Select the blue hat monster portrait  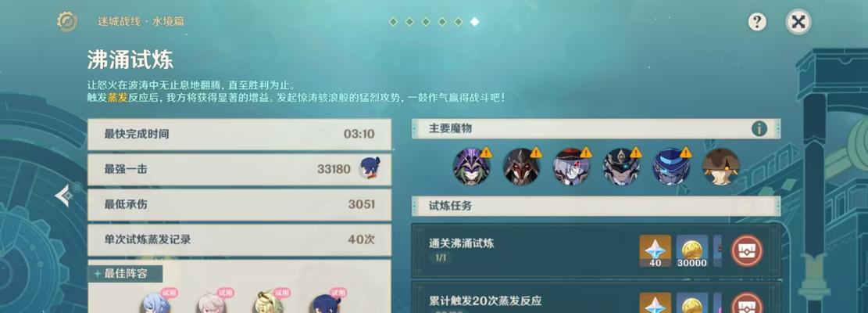point(671,166)
